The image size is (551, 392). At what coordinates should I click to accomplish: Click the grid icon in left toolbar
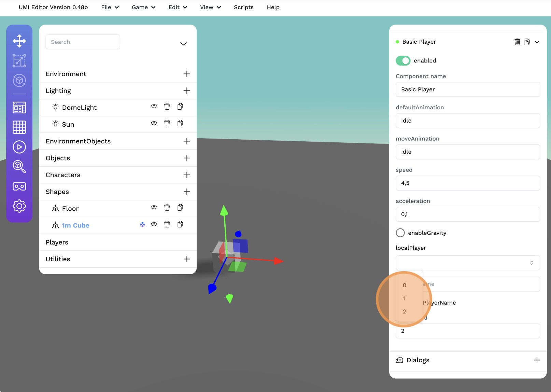point(19,127)
